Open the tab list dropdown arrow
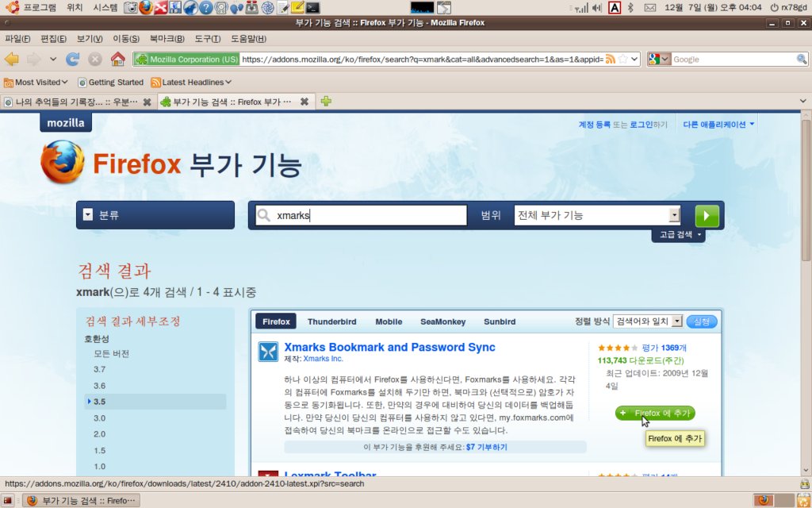 (803, 102)
